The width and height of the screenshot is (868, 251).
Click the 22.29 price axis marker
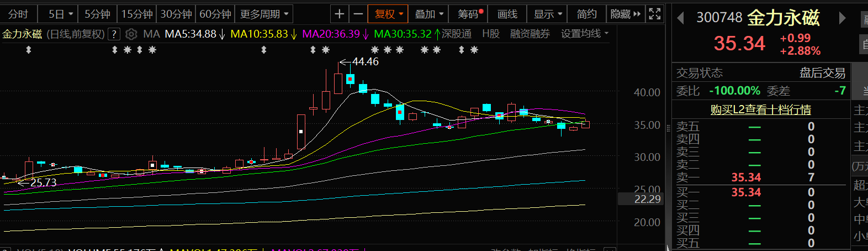[647, 199]
